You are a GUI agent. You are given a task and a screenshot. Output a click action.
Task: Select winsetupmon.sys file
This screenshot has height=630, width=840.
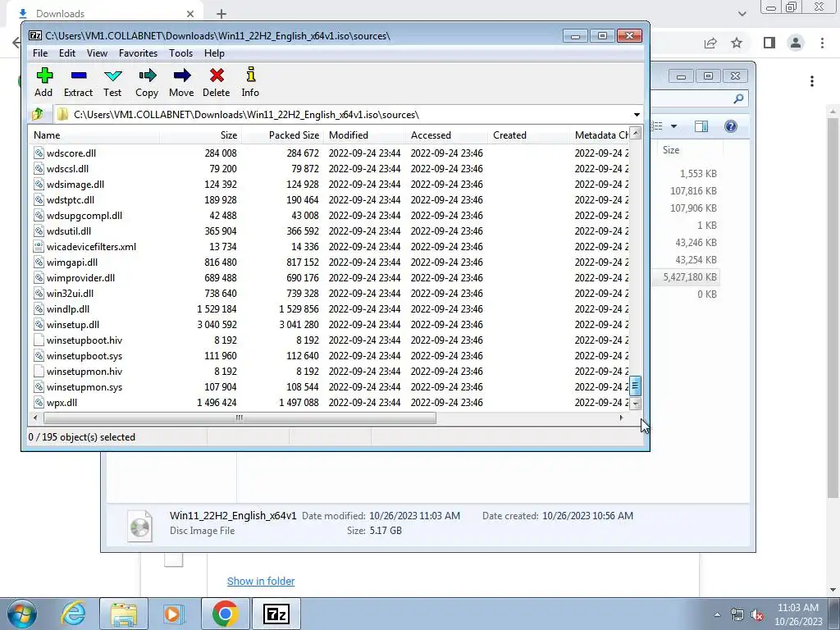point(84,386)
